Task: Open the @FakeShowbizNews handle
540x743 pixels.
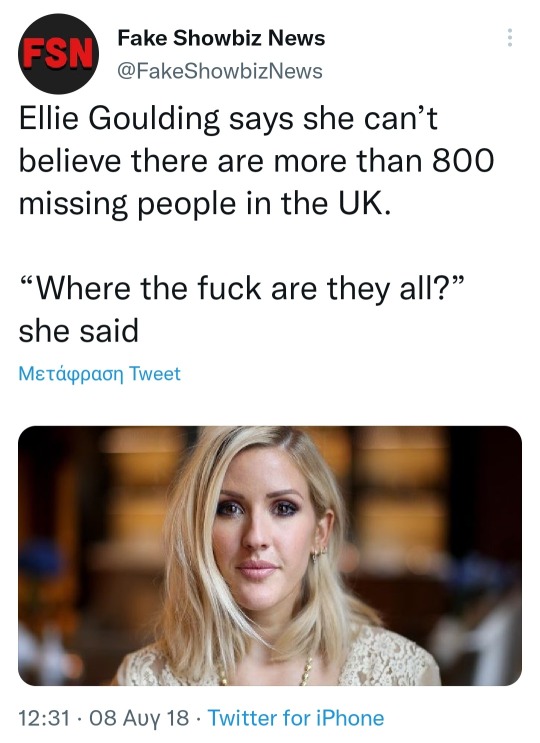Action: 220,71
